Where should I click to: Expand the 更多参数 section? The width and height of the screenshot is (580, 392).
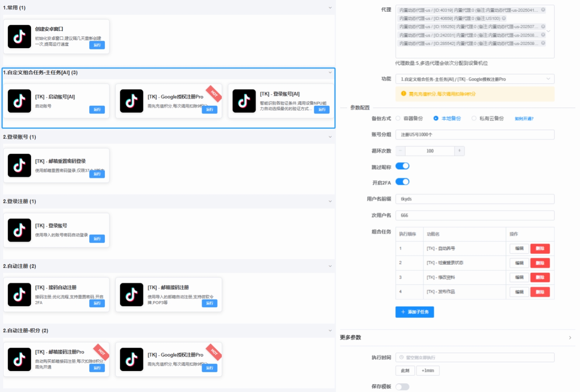click(x=570, y=338)
